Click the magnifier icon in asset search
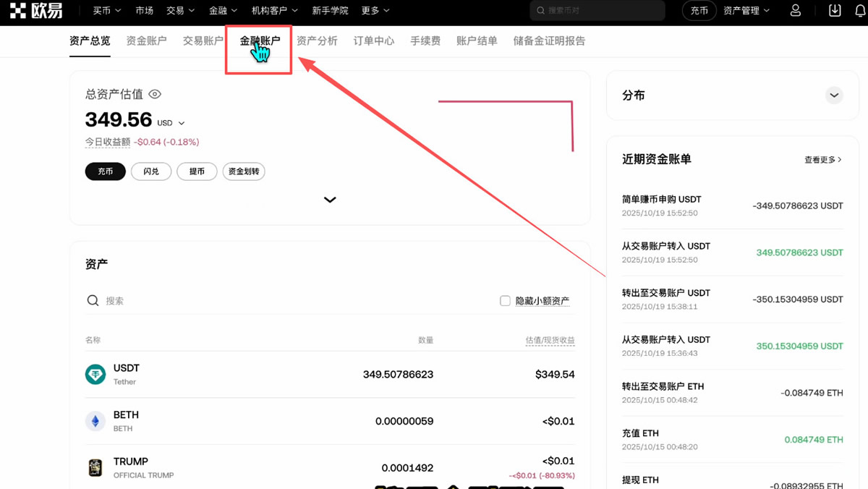868x489 pixels. (92, 300)
